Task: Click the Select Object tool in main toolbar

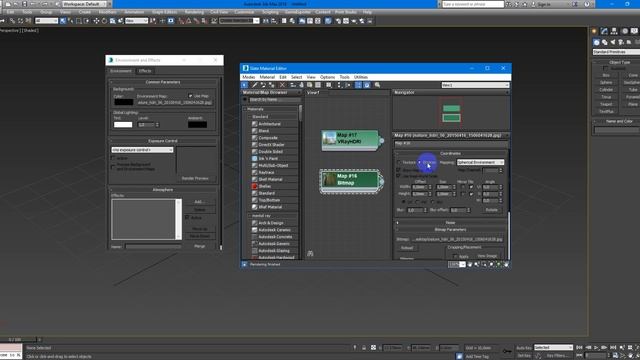Action: tap(63, 21)
